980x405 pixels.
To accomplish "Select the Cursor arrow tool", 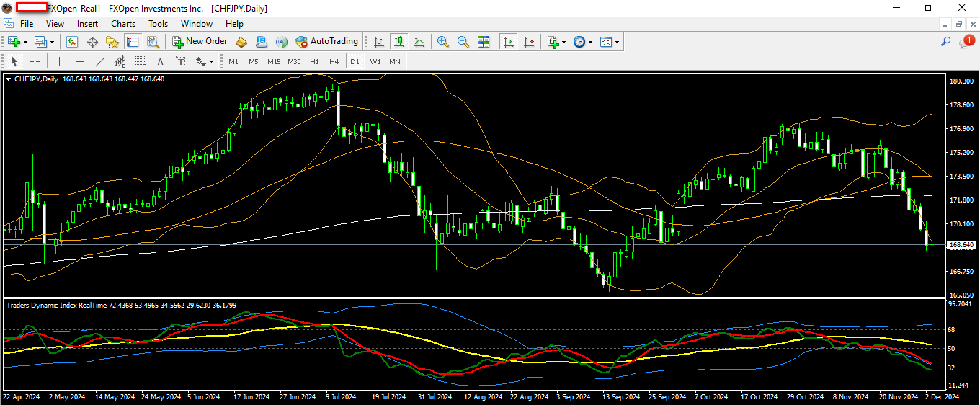I will click(14, 61).
